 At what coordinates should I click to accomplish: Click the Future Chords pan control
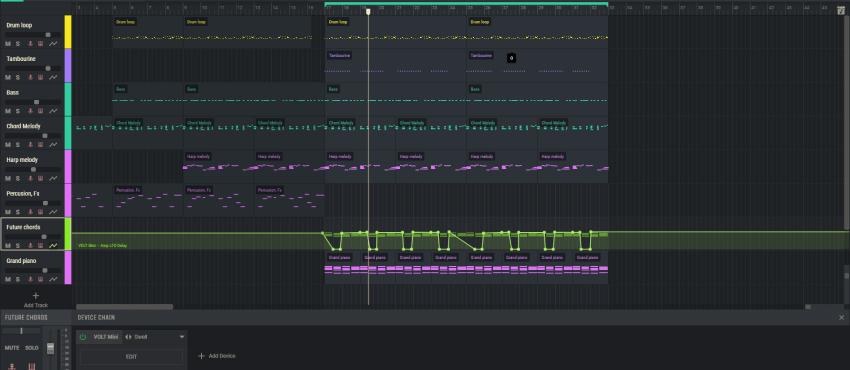click(22, 331)
